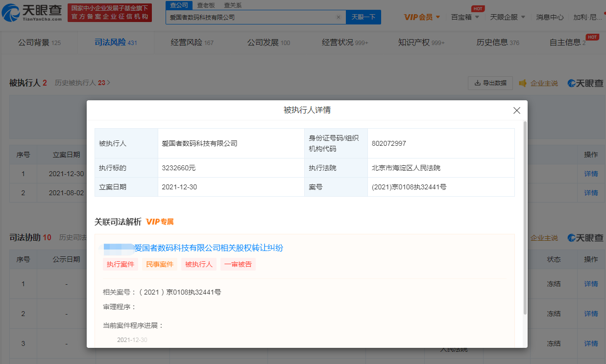Click the 一审被告 tag
Image resolution: width=606 pixels, height=364 pixels.
pyautogui.click(x=238, y=264)
